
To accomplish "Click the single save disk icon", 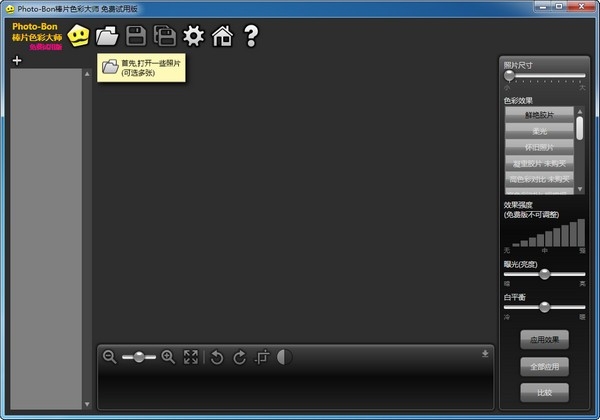I will [136, 36].
